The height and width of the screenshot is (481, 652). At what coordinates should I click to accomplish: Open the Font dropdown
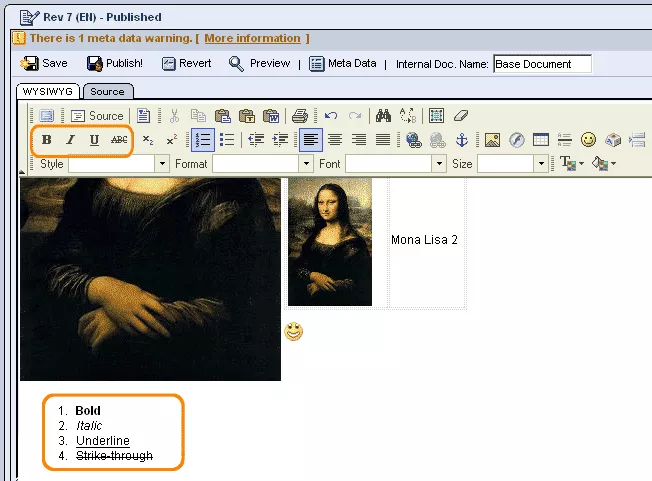pos(395,164)
